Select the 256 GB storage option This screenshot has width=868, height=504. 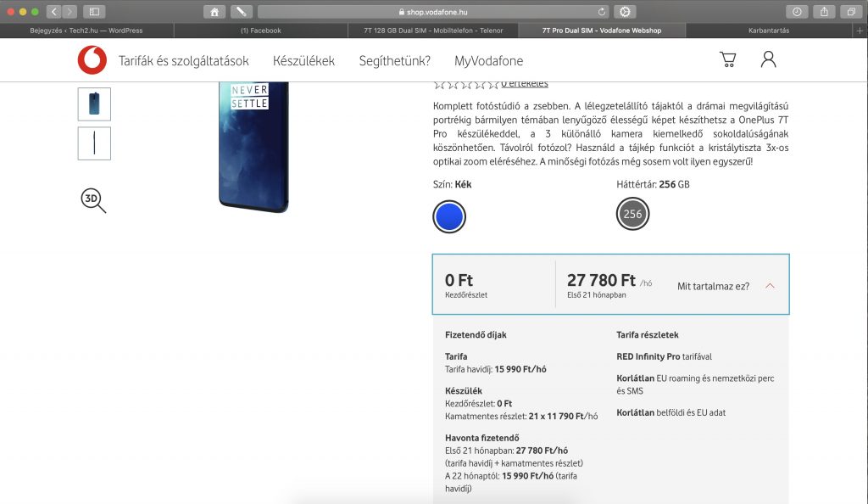[632, 214]
